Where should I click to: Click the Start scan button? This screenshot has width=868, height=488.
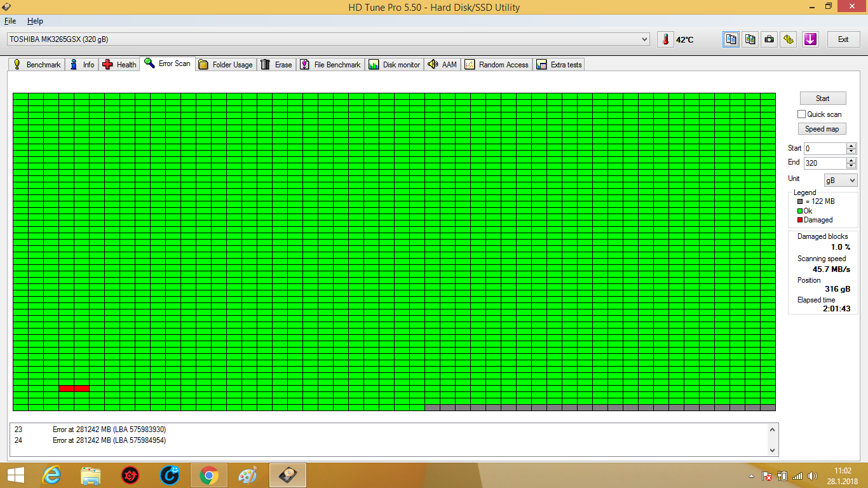coord(822,98)
